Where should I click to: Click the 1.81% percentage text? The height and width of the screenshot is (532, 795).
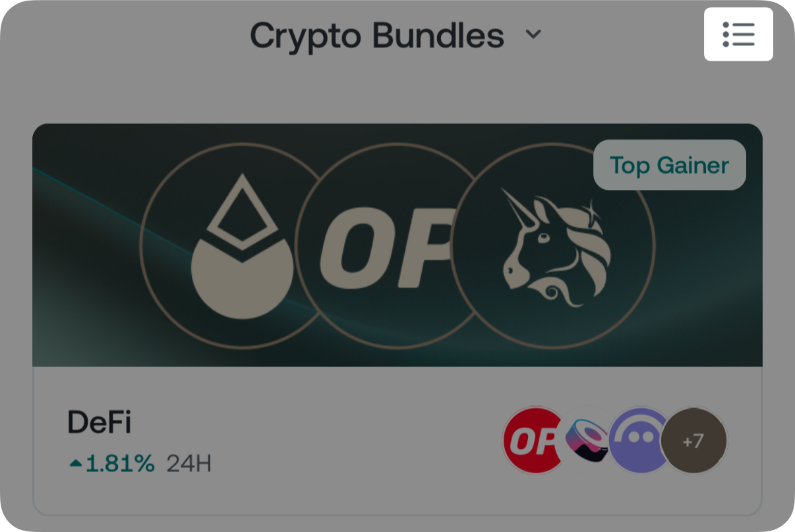pyautogui.click(x=120, y=464)
